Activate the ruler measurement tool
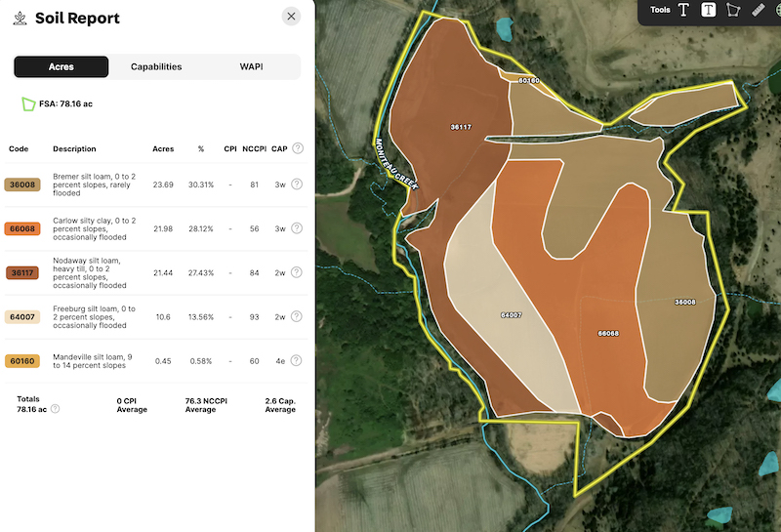Screen dimensions: 781x532 (759, 10)
